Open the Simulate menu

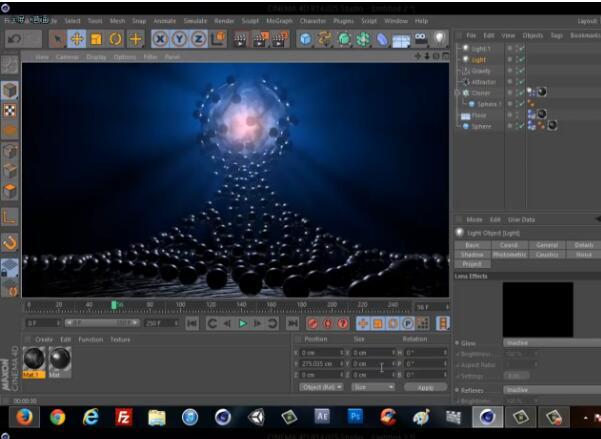195,21
